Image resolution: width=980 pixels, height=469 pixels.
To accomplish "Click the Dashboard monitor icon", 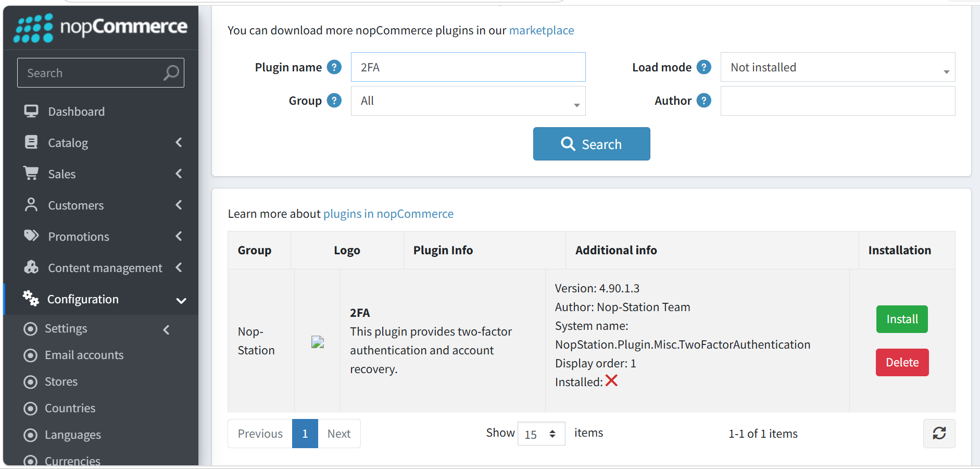I will pyautogui.click(x=31, y=111).
